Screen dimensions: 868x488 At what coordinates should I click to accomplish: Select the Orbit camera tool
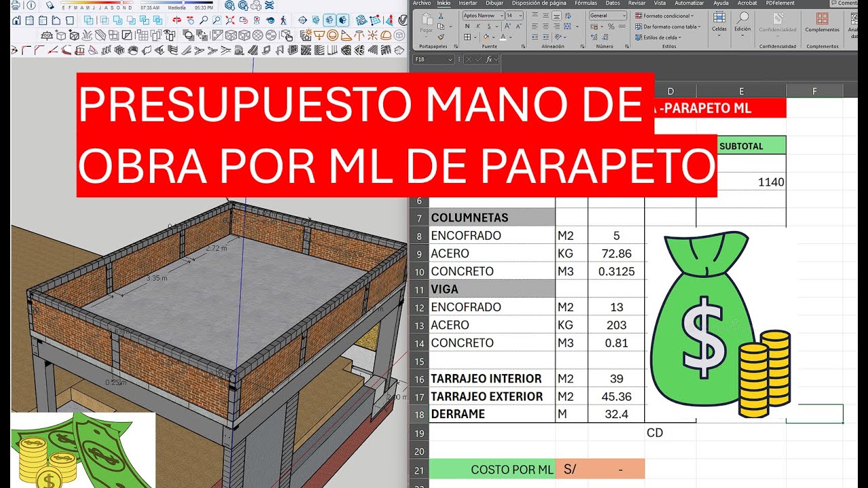(x=177, y=20)
